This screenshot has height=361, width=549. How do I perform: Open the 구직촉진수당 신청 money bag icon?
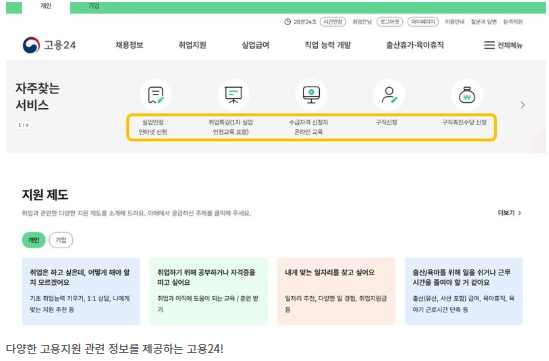coord(467,95)
